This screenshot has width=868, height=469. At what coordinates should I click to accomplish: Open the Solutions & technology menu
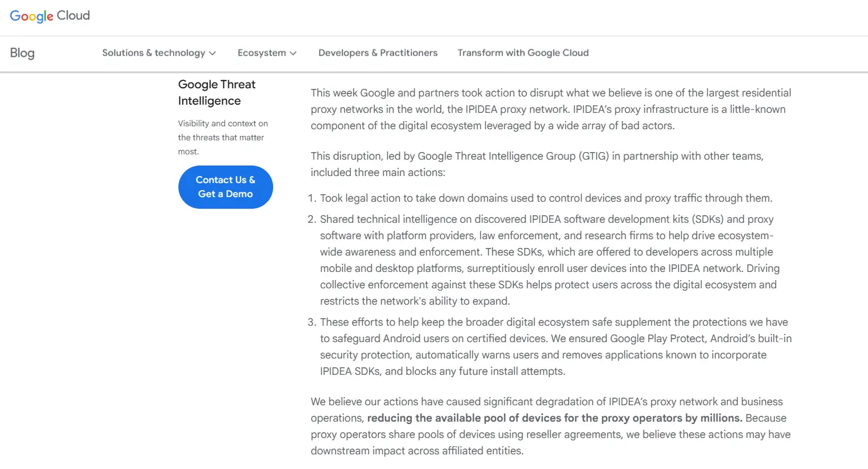[x=153, y=53]
